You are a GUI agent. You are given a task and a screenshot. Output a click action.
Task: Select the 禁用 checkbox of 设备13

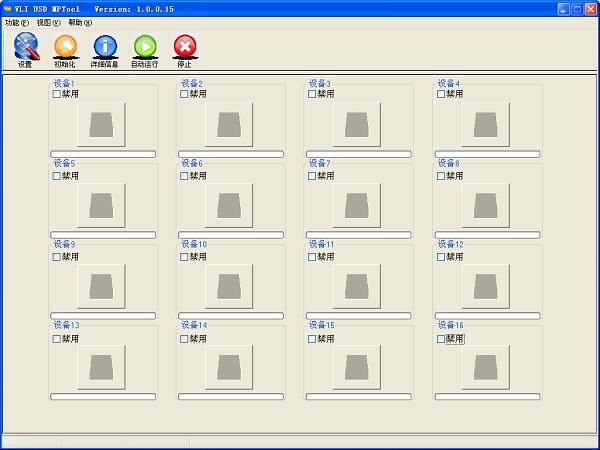click(x=57, y=339)
